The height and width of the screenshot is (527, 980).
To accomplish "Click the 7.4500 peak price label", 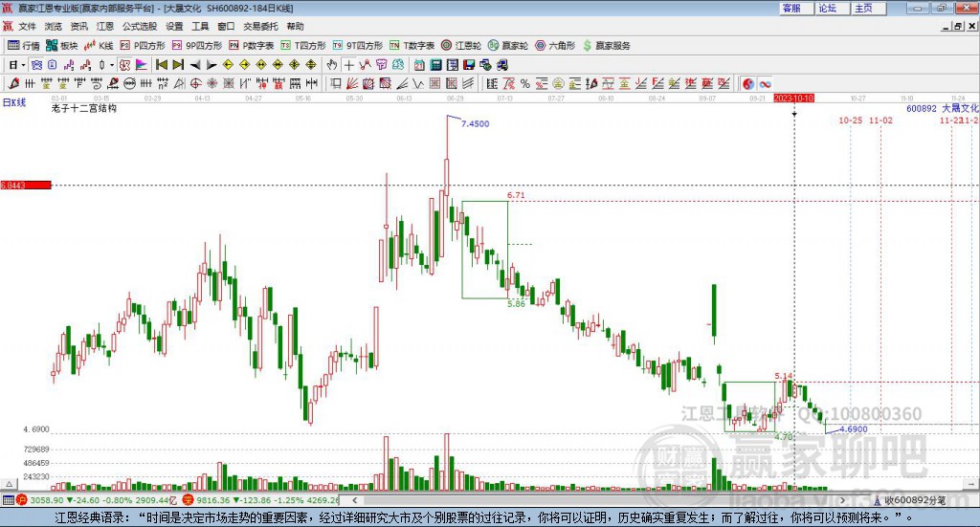I will (x=475, y=123).
